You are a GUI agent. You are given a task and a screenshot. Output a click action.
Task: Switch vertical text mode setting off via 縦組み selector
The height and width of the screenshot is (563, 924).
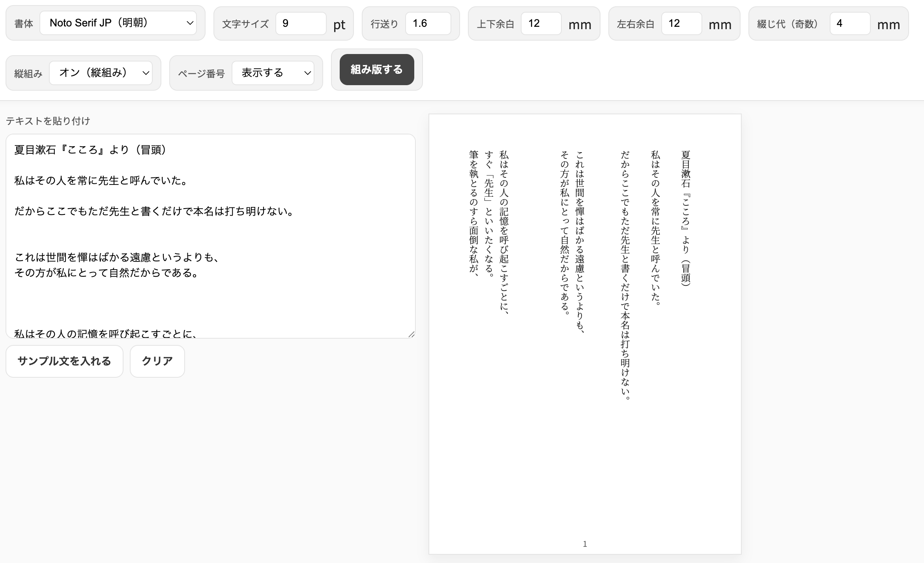[x=101, y=73]
